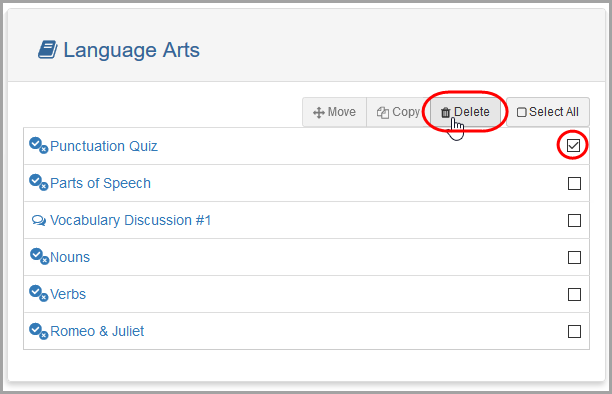Click the discussion bubble icon beside Vocabulary Discussion
This screenshot has width=612, height=394.
(x=39, y=221)
